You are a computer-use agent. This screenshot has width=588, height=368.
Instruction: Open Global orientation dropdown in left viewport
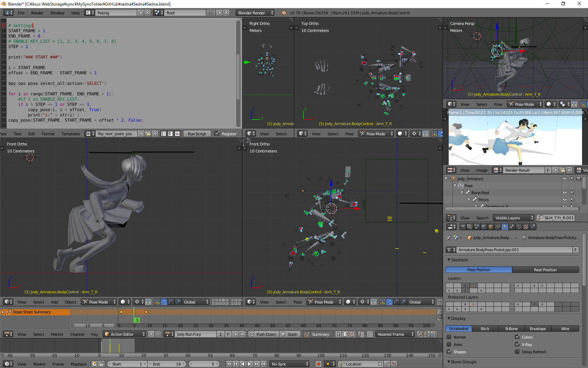[x=195, y=302]
